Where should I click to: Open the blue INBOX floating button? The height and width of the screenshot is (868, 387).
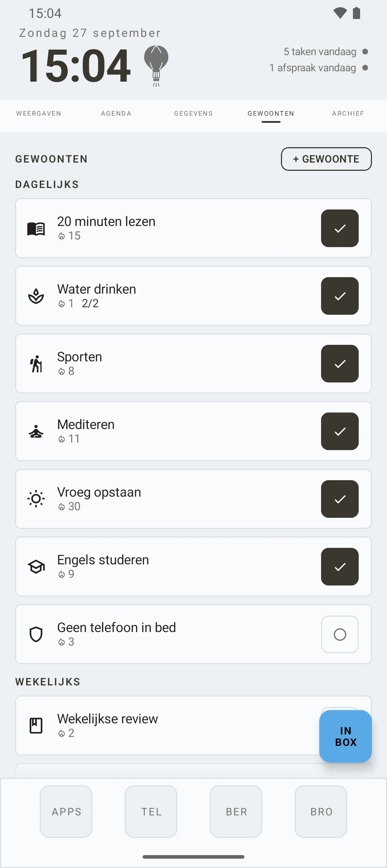(345, 736)
